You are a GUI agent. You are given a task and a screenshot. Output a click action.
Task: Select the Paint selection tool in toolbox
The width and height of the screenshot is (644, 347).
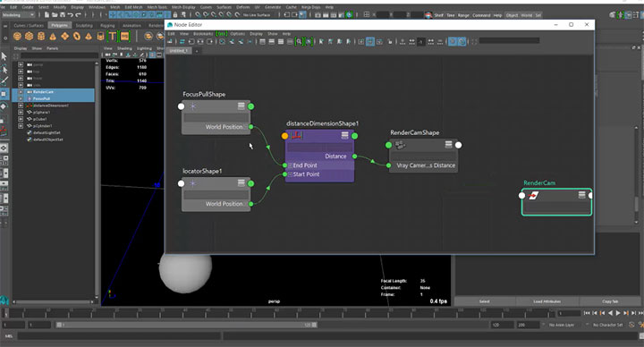(4, 81)
